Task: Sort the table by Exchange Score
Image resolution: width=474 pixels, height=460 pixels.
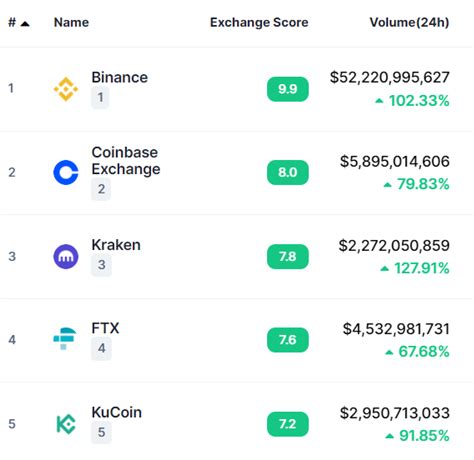Action: (x=259, y=22)
